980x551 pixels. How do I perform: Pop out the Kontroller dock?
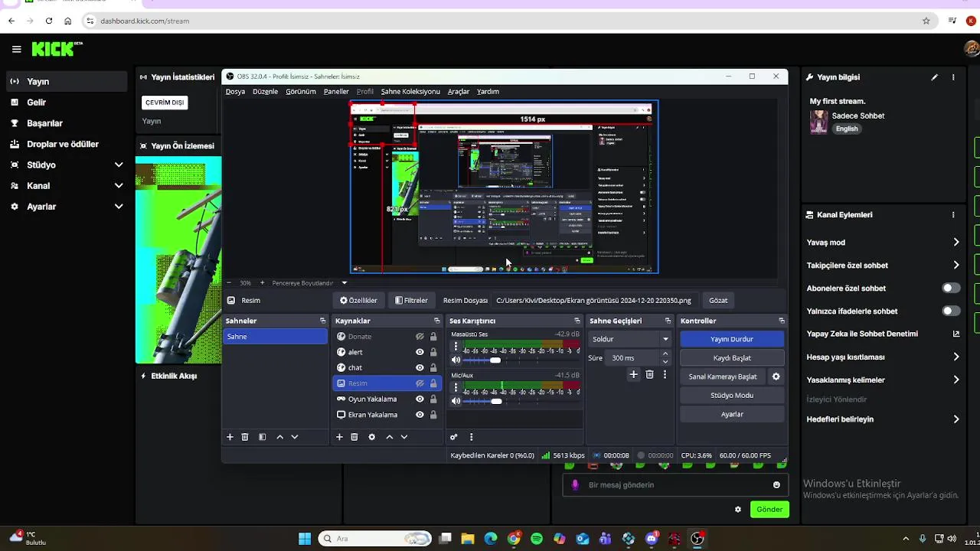click(x=781, y=321)
